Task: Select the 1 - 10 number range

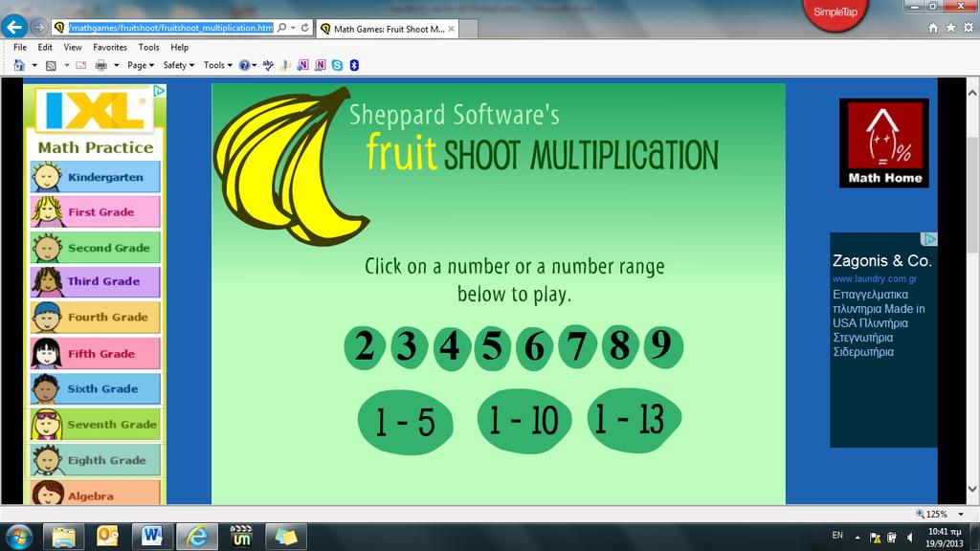Action: [x=523, y=420]
